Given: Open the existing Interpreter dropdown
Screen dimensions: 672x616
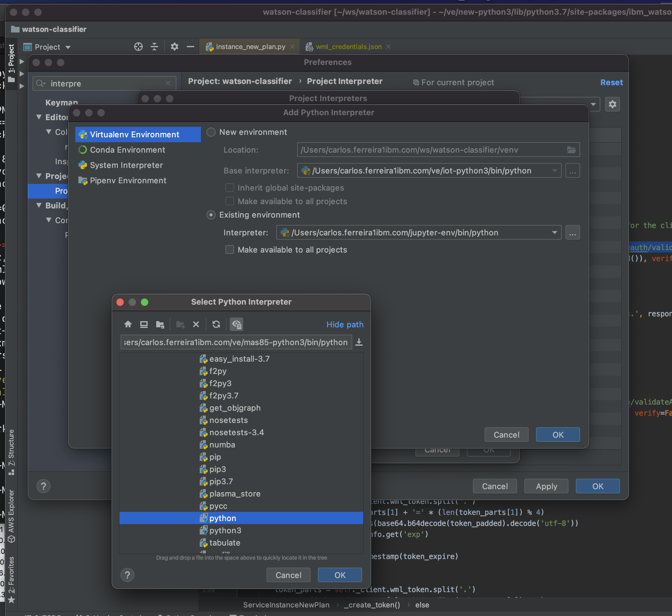Looking at the screenshot, I should 554,233.
